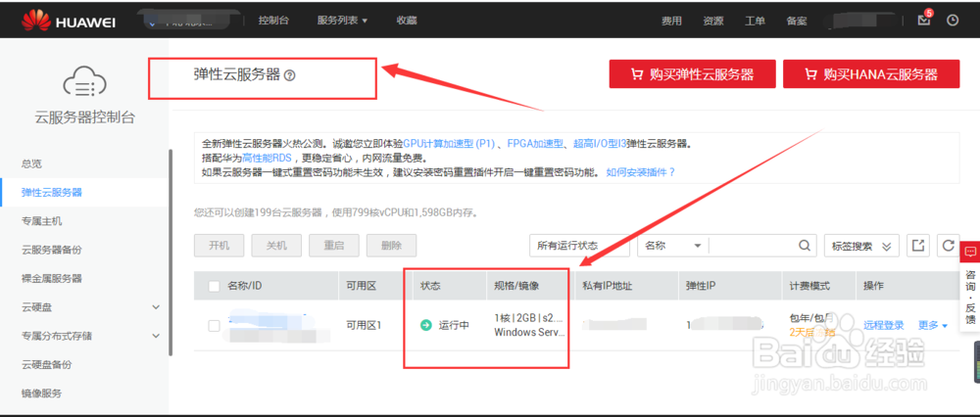Expand 标签搜索 tag search
980x417 pixels.
coord(861,246)
